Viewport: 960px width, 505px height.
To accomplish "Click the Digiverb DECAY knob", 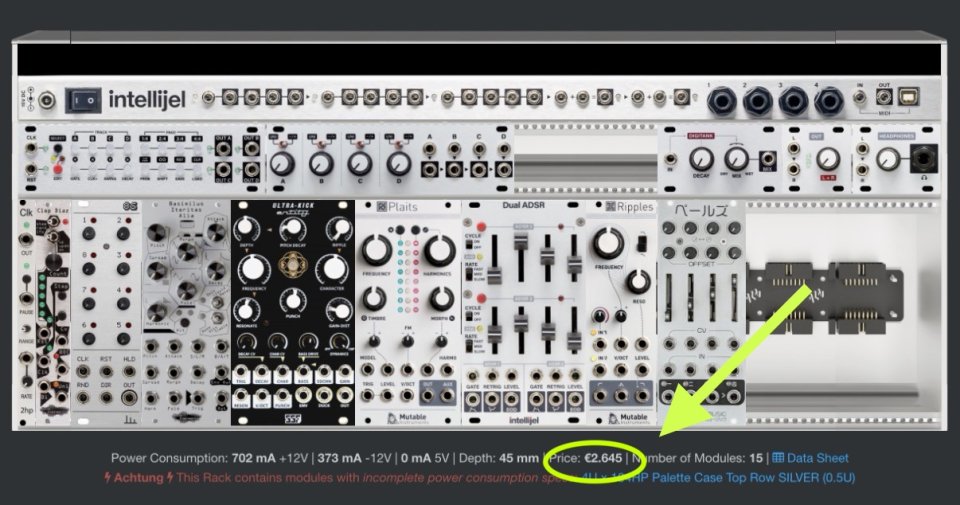I will [x=702, y=160].
